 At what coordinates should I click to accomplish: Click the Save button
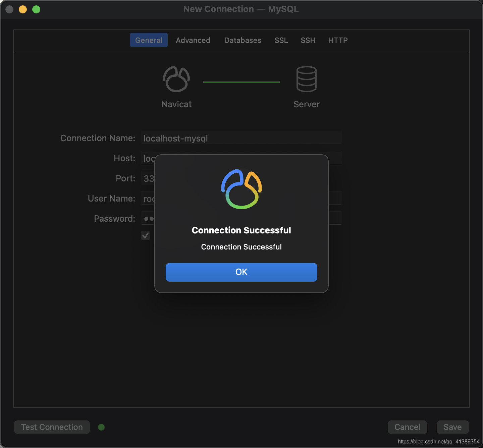pyautogui.click(x=452, y=427)
